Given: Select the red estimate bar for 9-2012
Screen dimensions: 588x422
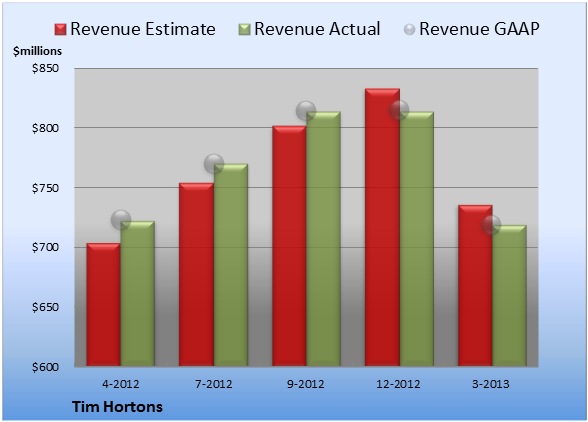Looking at the screenshot, I should [289, 246].
